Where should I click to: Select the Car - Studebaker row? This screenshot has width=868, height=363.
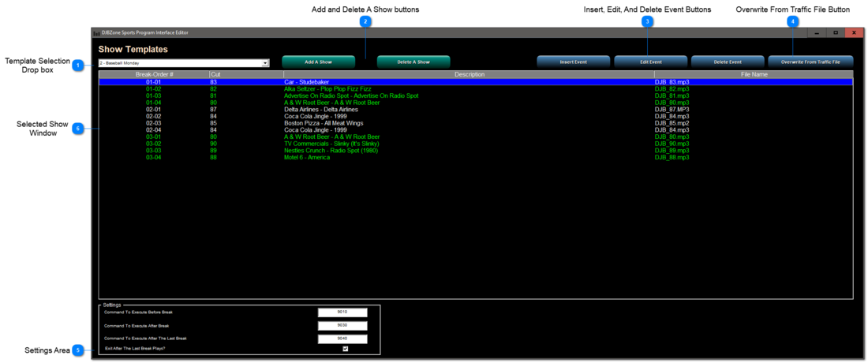pyautogui.click(x=476, y=82)
